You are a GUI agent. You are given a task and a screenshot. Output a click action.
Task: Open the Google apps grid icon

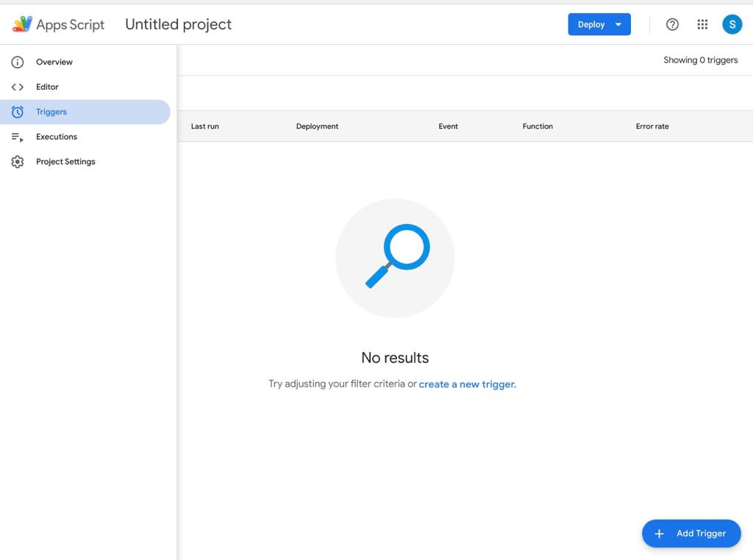pos(702,24)
